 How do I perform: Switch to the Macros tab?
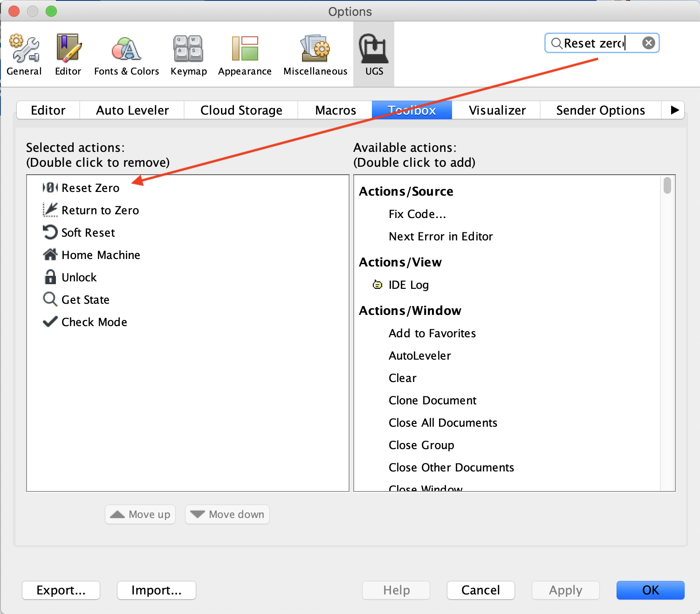tap(335, 110)
